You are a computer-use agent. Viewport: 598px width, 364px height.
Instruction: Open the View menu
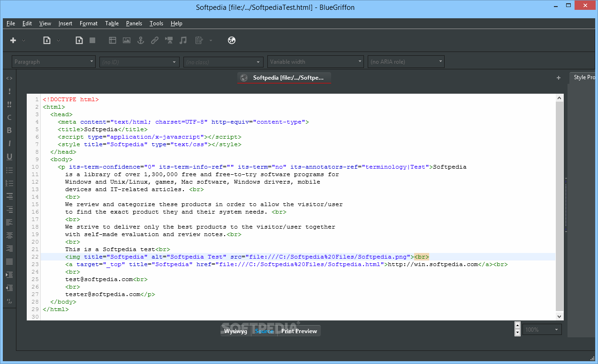(45, 23)
